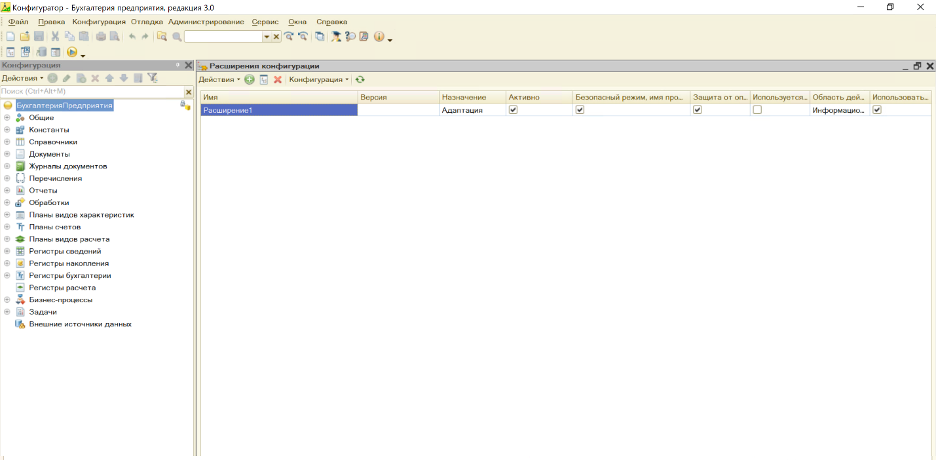Click the main toolbar search input box

[224, 37]
